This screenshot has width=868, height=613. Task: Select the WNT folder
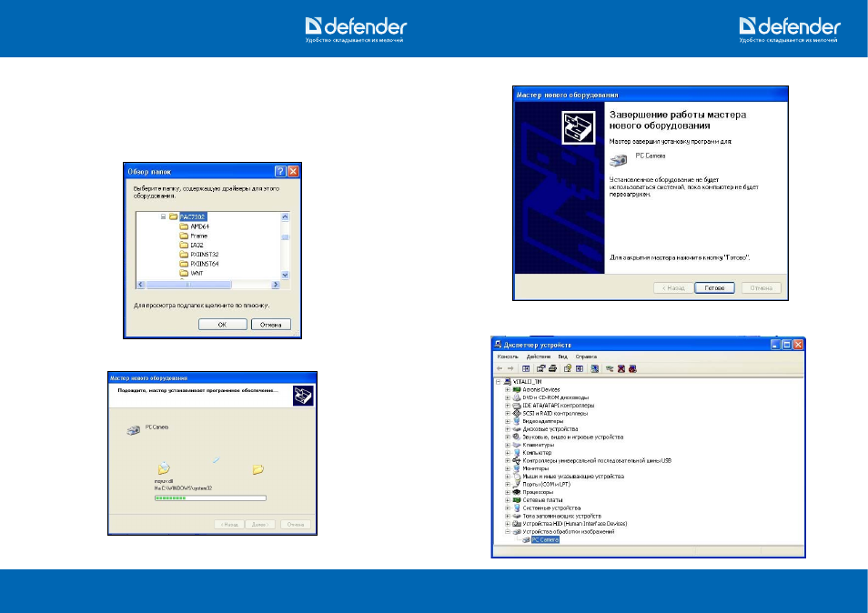click(x=197, y=274)
